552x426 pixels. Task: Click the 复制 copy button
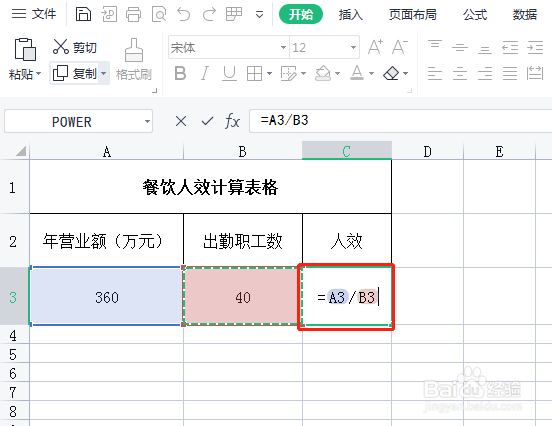click(74, 73)
